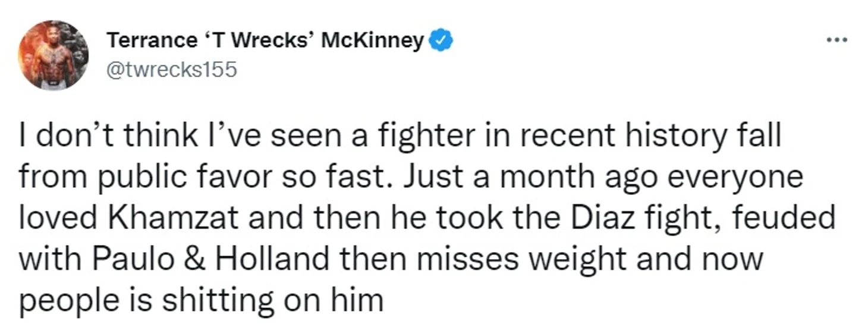Click the word "McKinney" in the display name
Image resolution: width=868 pixels, height=324 pixels.
[x=373, y=41]
